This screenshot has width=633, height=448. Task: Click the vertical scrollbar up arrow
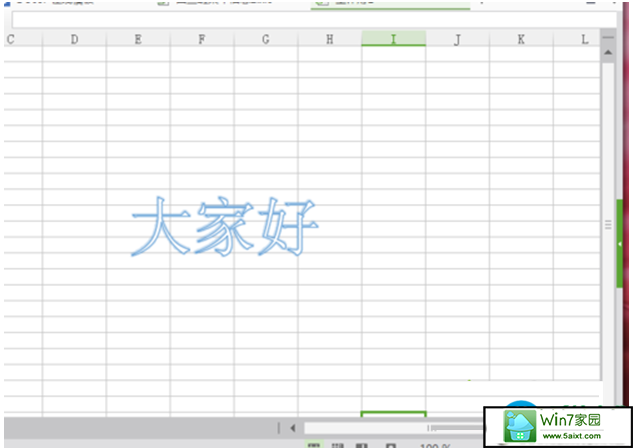pyautogui.click(x=608, y=52)
